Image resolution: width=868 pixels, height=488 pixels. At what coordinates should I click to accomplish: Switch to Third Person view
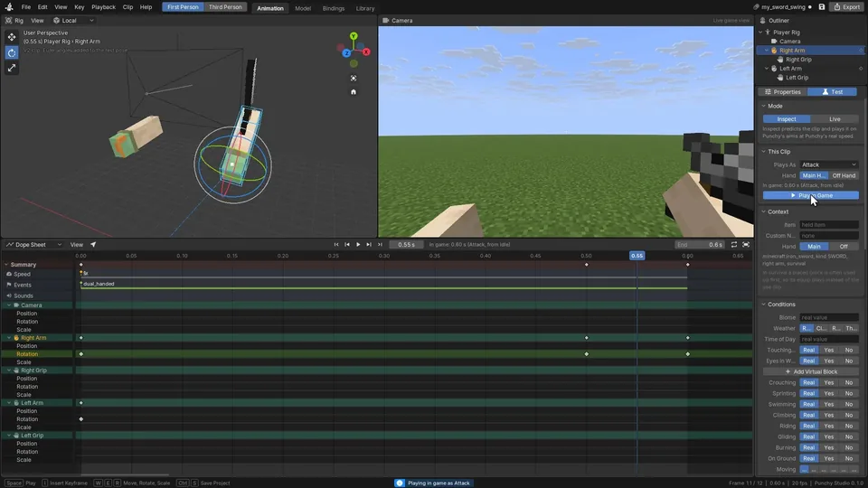pos(225,7)
